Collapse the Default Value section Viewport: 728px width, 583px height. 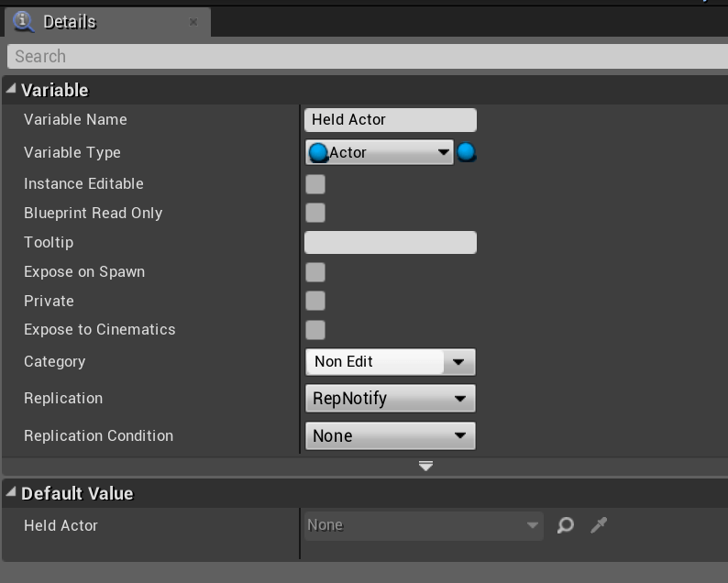(11, 493)
